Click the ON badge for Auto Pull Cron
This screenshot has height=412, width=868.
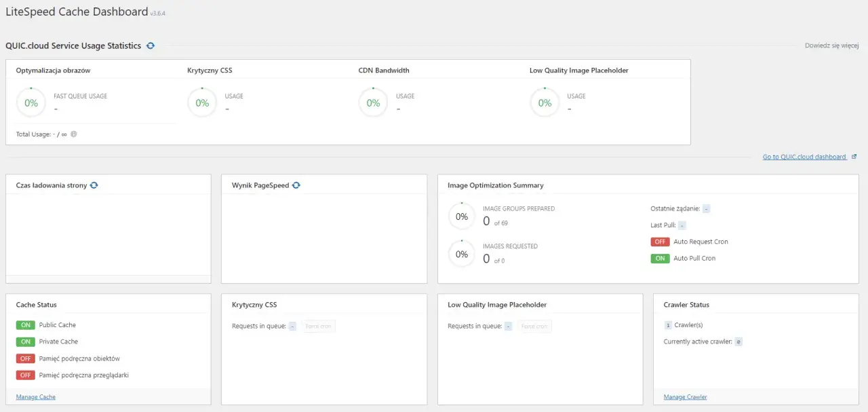(x=660, y=258)
